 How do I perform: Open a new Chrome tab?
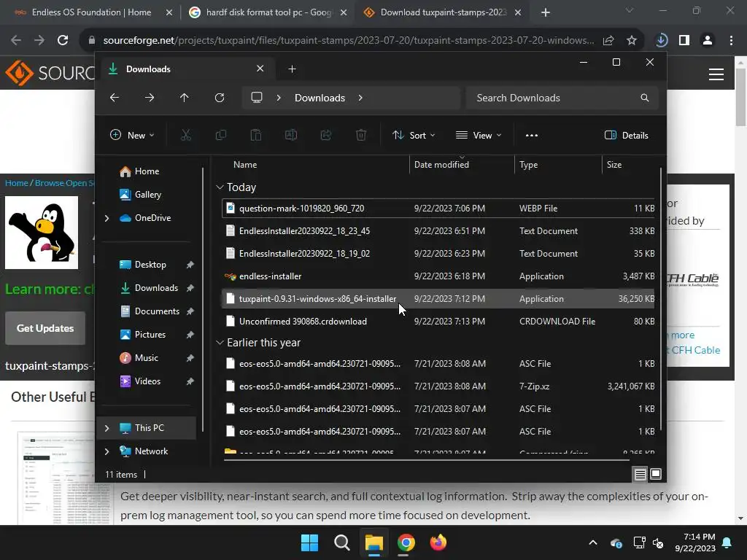[546, 12]
